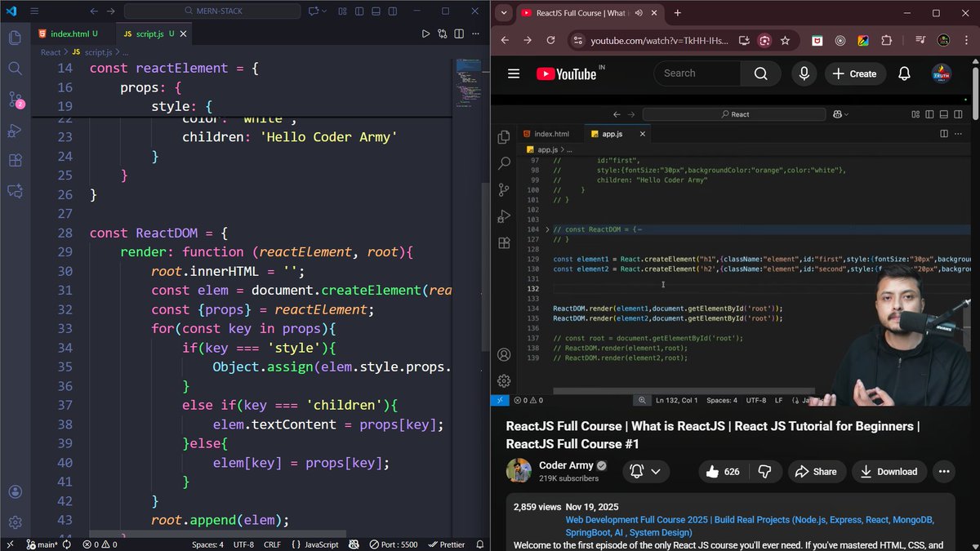This screenshot has width=980, height=551.
Task: Open Source Control view with badge
Action: [16, 100]
